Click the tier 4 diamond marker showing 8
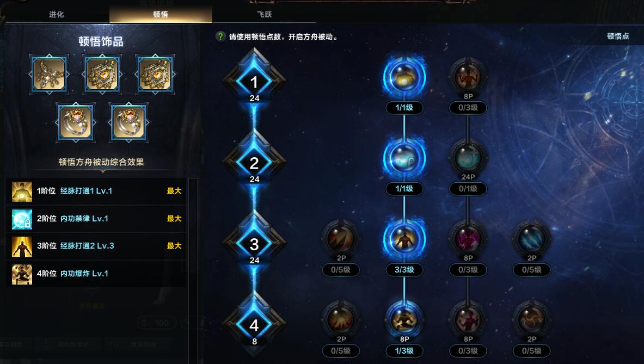 (254, 325)
